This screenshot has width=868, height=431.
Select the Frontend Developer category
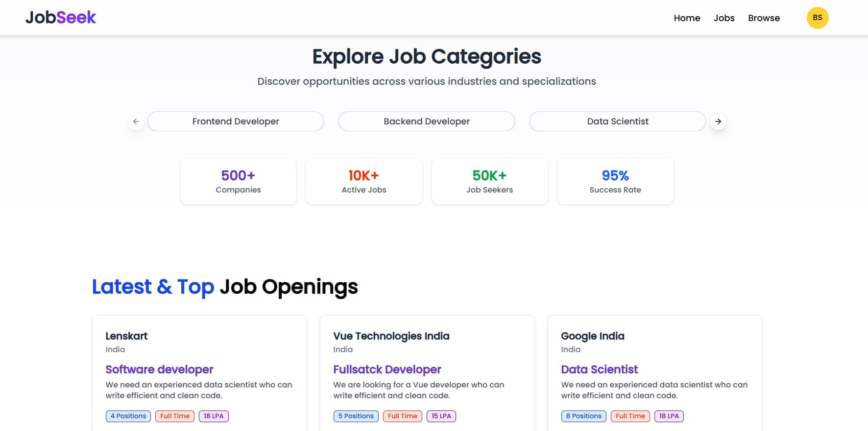(x=236, y=121)
